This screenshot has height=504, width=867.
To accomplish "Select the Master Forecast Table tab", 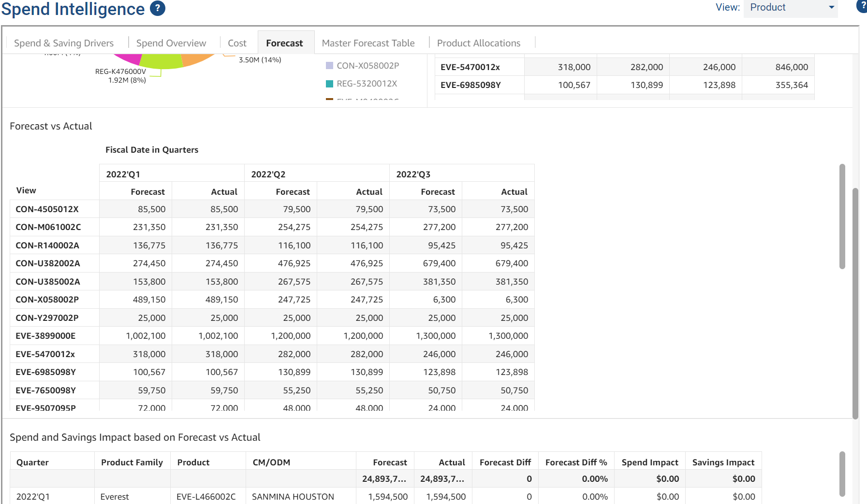I will coord(368,43).
